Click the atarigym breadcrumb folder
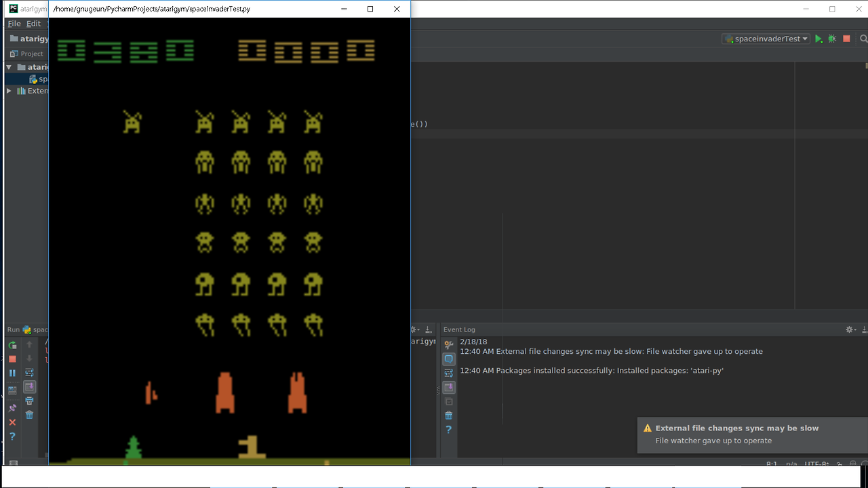868x488 pixels. [28, 39]
